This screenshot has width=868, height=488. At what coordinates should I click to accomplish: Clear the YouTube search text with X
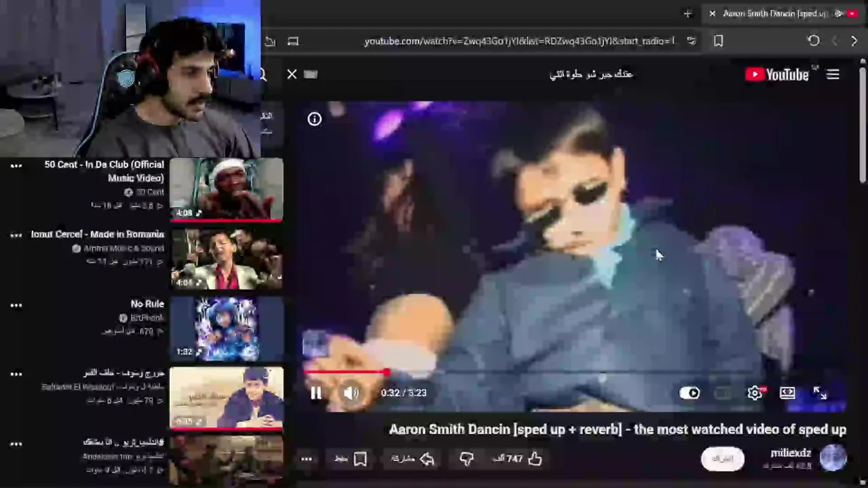[x=292, y=75]
